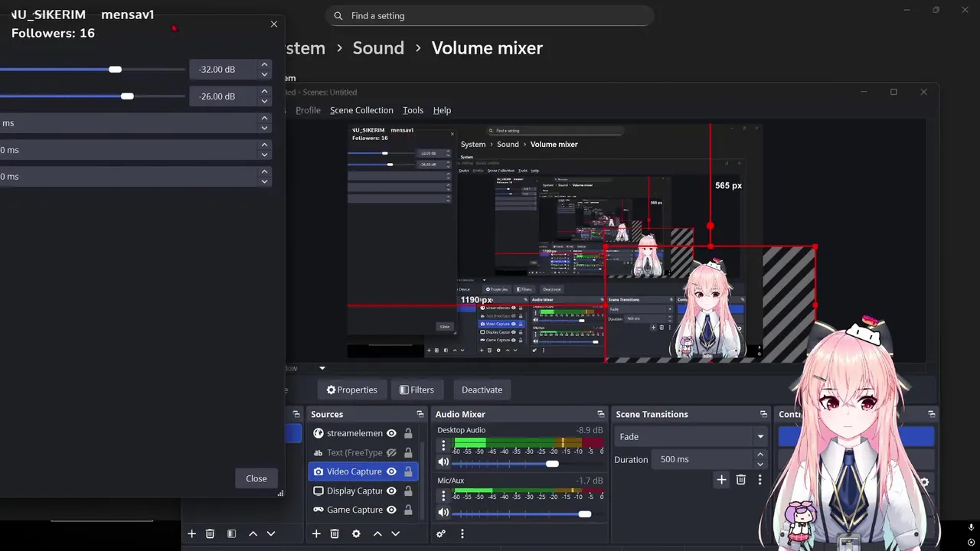The width and height of the screenshot is (980, 551).
Task: Increase the -32.00 dB value
Action: [264, 65]
